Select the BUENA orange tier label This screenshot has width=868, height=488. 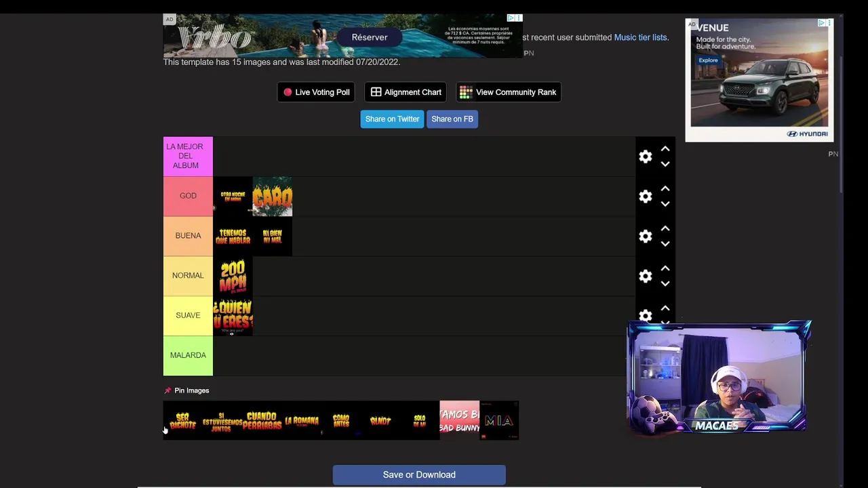pos(188,236)
